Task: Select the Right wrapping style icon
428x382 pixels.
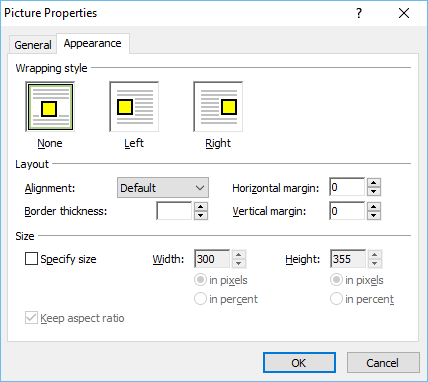Action: pyautogui.click(x=218, y=107)
